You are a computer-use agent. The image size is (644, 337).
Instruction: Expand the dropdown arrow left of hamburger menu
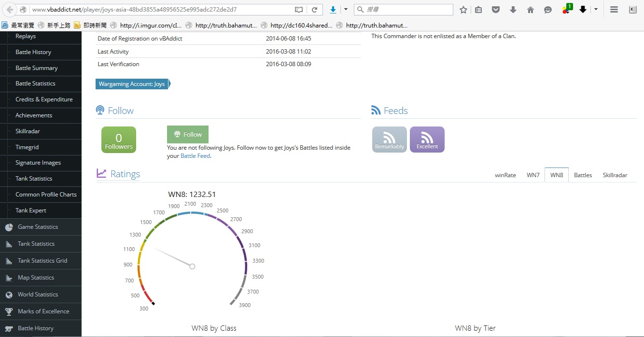(x=596, y=10)
